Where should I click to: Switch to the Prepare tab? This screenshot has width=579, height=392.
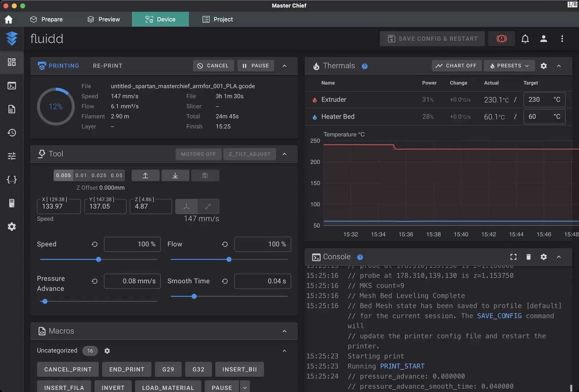tap(46, 19)
